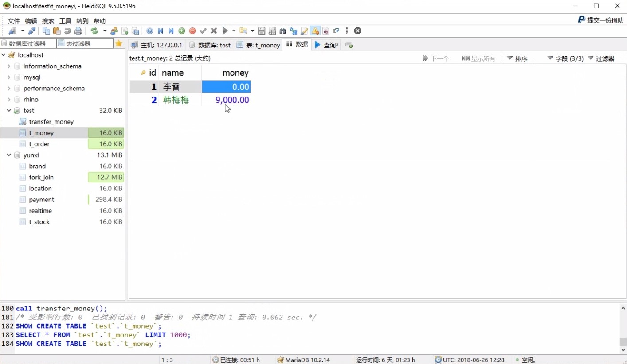Click the round X icon at toolbar end

[x=358, y=31]
